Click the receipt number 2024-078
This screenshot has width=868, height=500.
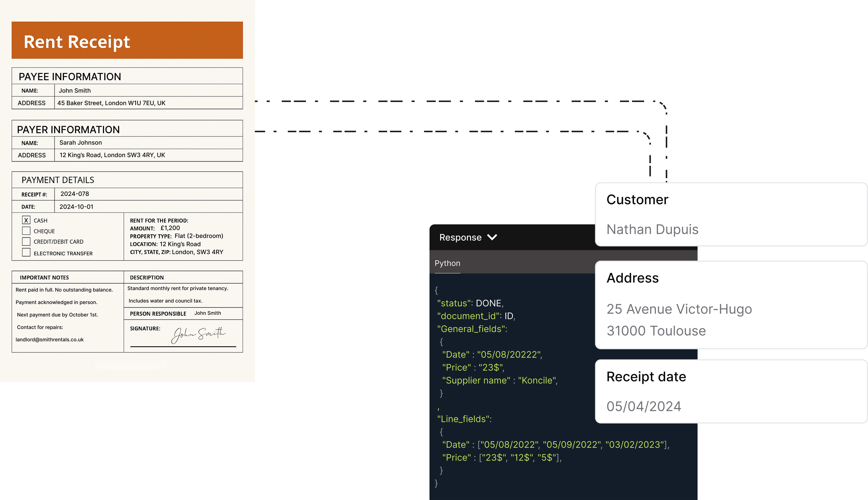75,194
